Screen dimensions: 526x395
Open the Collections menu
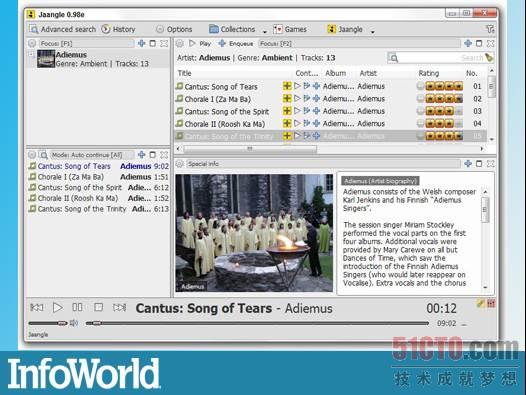[x=232, y=29]
